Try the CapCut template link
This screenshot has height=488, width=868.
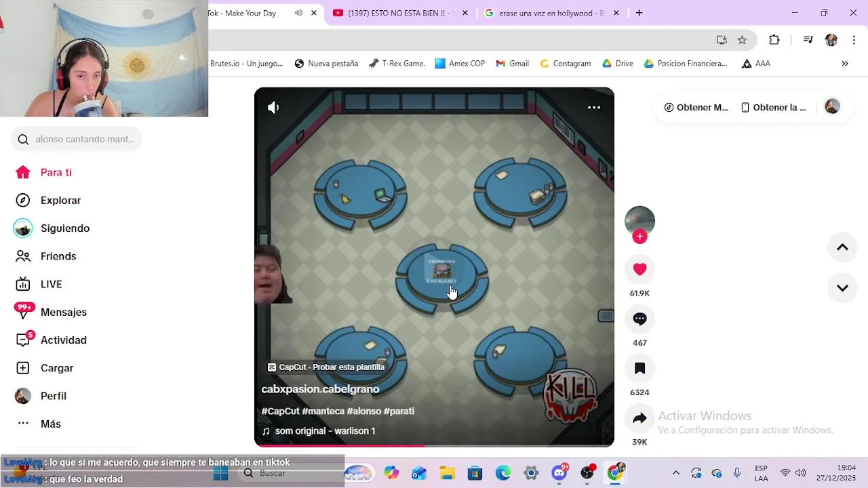(x=325, y=367)
